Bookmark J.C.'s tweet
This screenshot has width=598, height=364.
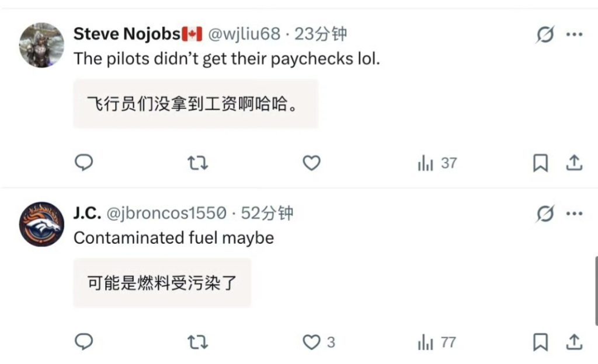[540, 342]
